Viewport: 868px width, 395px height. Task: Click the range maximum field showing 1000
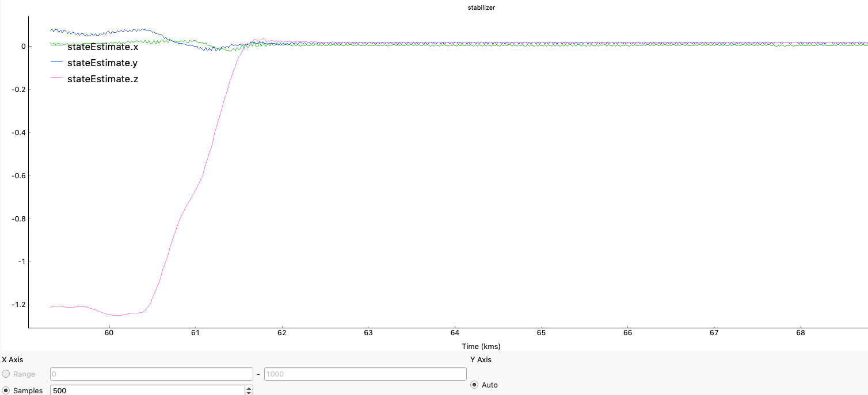[365, 374]
